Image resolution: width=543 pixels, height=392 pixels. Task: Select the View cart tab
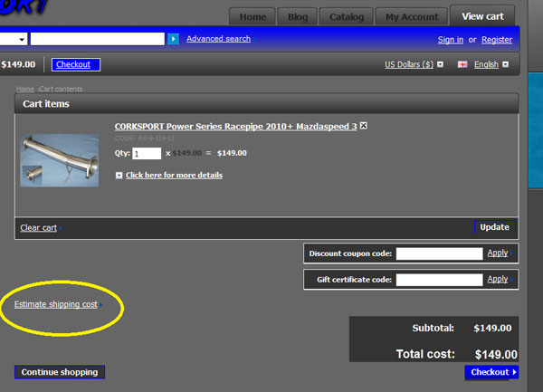[482, 16]
